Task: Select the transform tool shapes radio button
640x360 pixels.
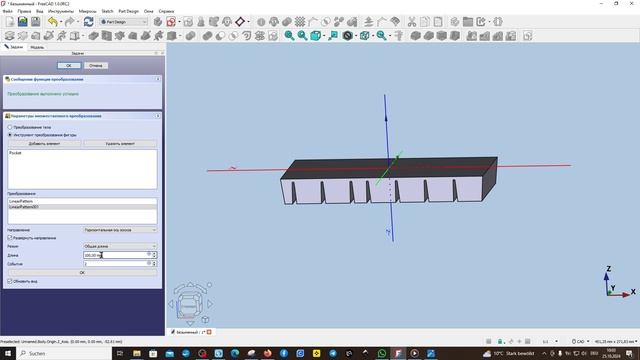Action: (10, 135)
